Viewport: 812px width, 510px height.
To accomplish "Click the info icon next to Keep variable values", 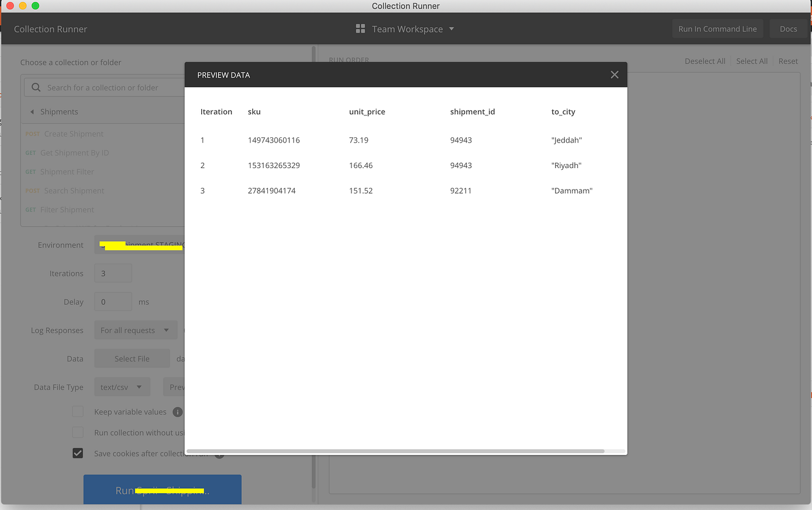I will pyautogui.click(x=178, y=411).
